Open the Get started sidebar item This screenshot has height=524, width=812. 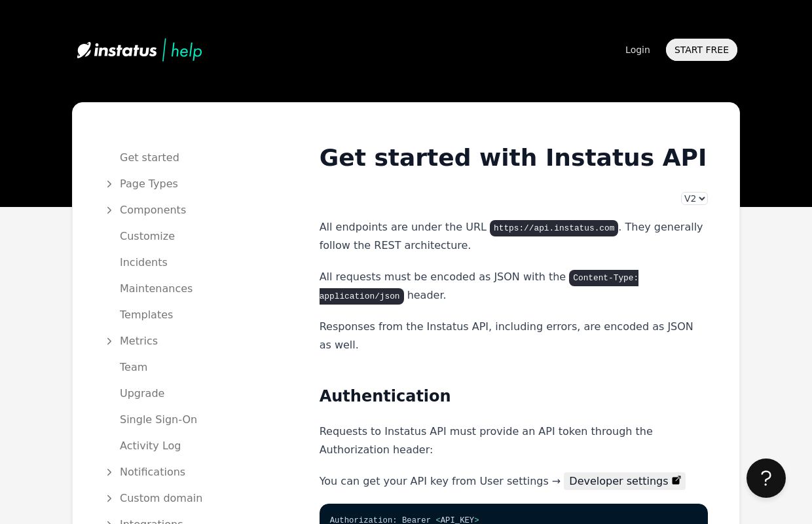[x=149, y=157]
